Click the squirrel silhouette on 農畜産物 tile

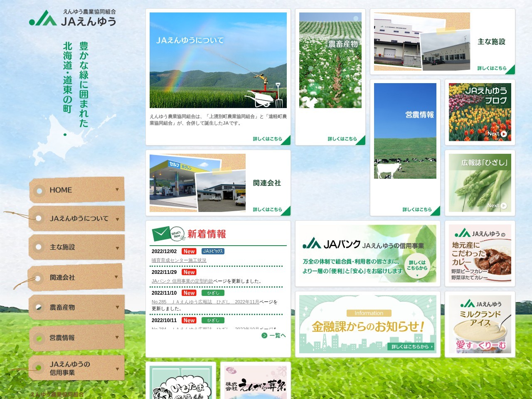pos(308,102)
